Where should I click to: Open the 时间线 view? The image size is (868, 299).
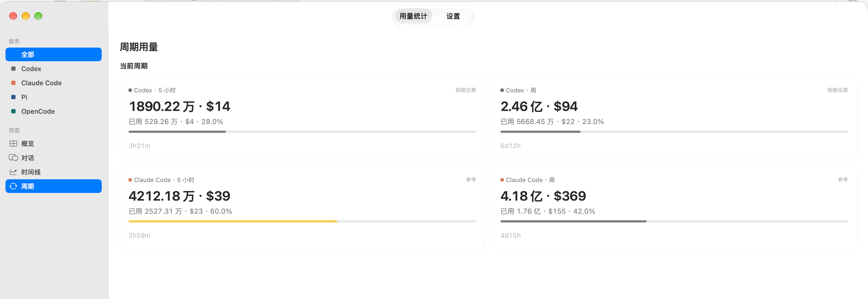click(54, 172)
